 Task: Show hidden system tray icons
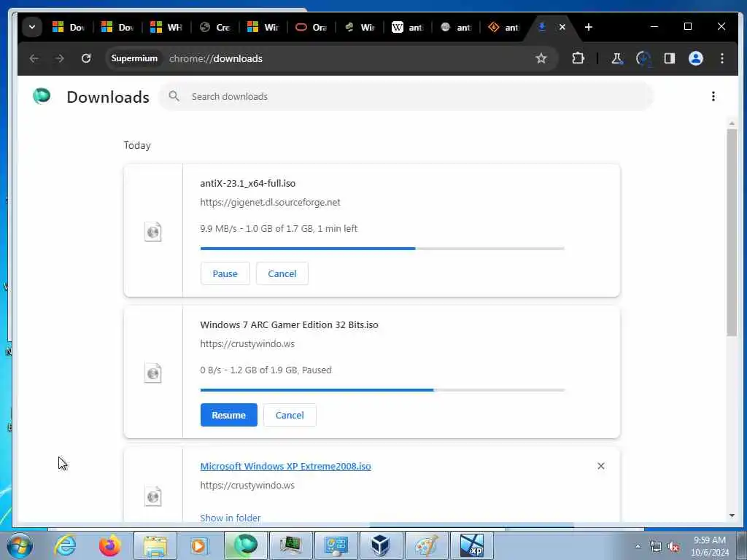[x=638, y=546]
